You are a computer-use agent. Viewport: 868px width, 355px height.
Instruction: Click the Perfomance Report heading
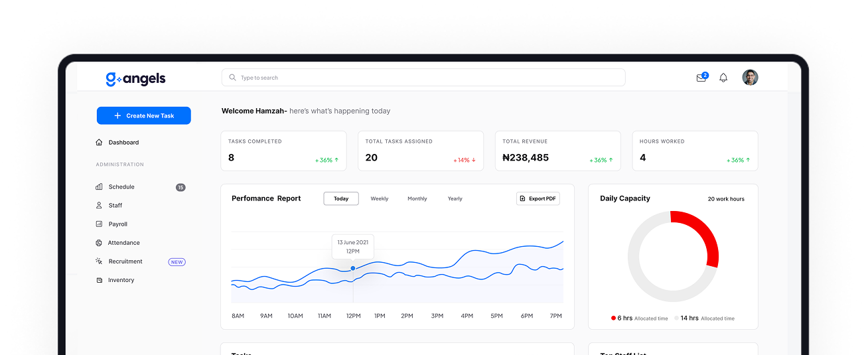pos(266,198)
